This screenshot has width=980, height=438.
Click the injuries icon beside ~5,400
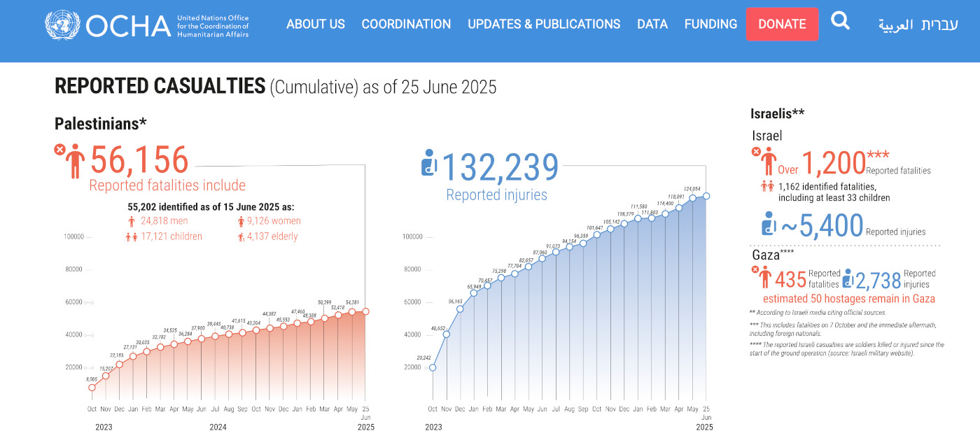(x=769, y=223)
